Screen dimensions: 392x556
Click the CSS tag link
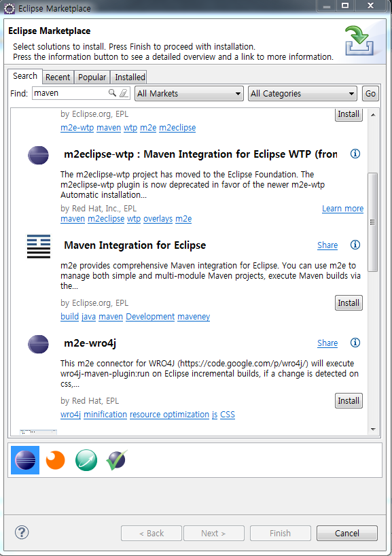(228, 415)
